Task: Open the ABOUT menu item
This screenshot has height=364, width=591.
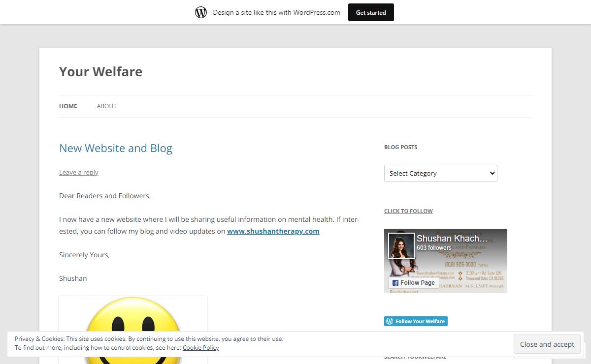Action: pos(106,106)
